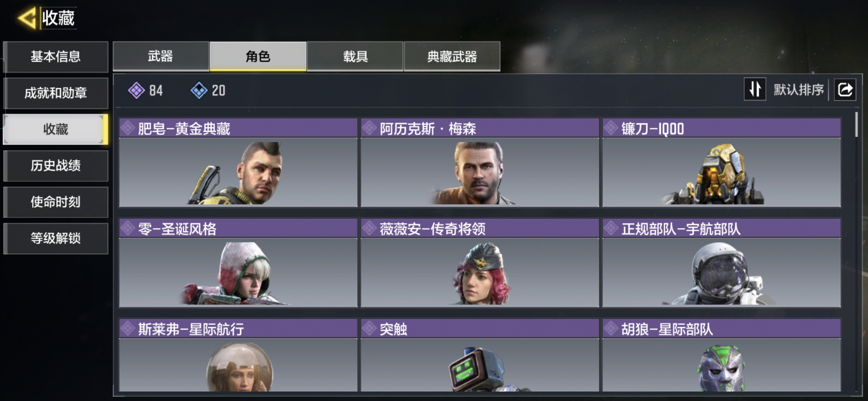Click the vertical scrollbar of the character list
This screenshot has width=868, height=401.
point(856,125)
